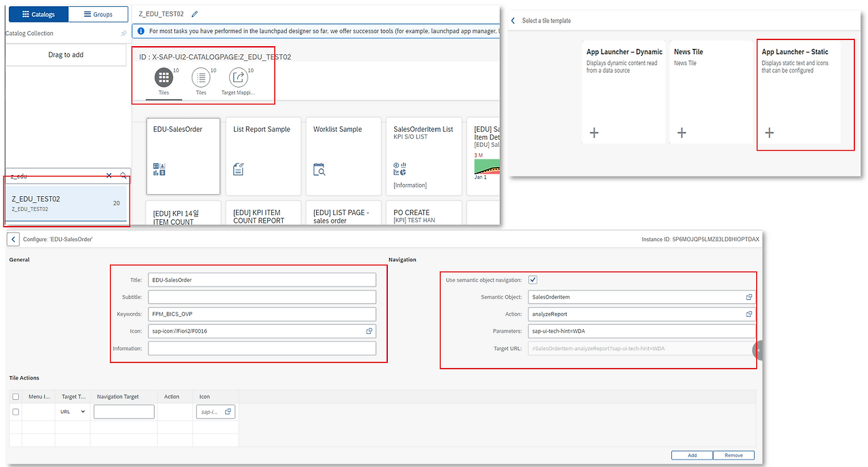
Task: Open value help for the Action field
Action: pyautogui.click(x=749, y=314)
